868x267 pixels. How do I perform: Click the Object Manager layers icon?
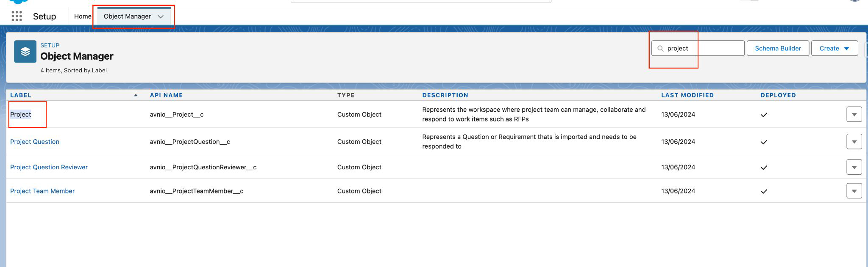coord(25,52)
